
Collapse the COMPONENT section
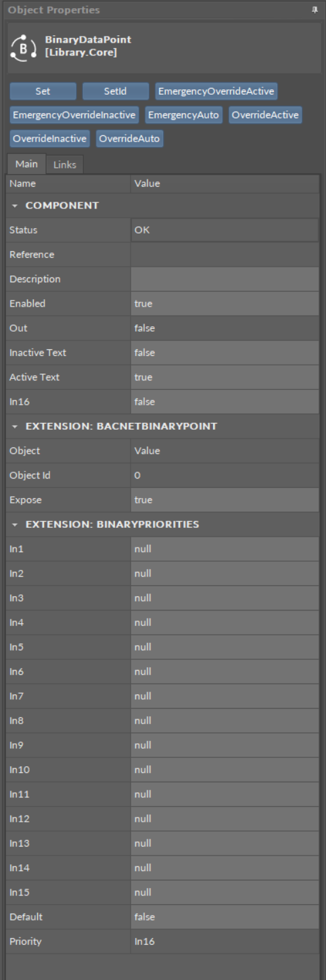pos(15,206)
